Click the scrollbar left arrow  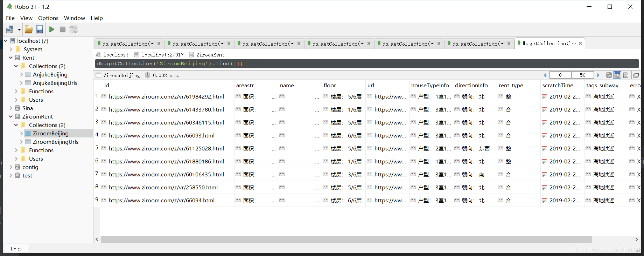[97, 239]
